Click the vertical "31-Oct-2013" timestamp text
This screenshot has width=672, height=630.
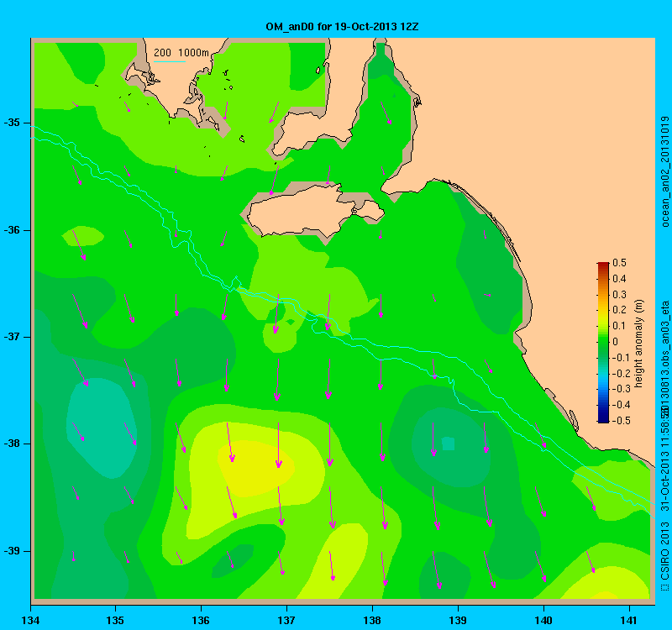click(664, 482)
